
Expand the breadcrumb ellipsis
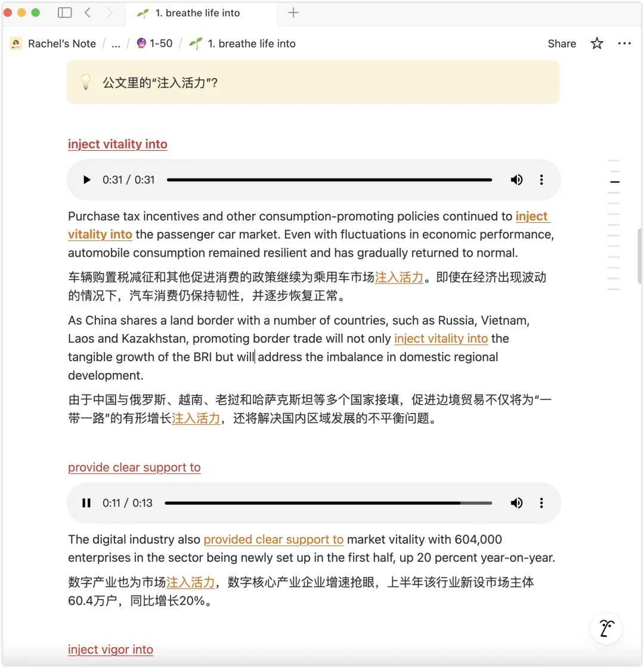coord(116,44)
